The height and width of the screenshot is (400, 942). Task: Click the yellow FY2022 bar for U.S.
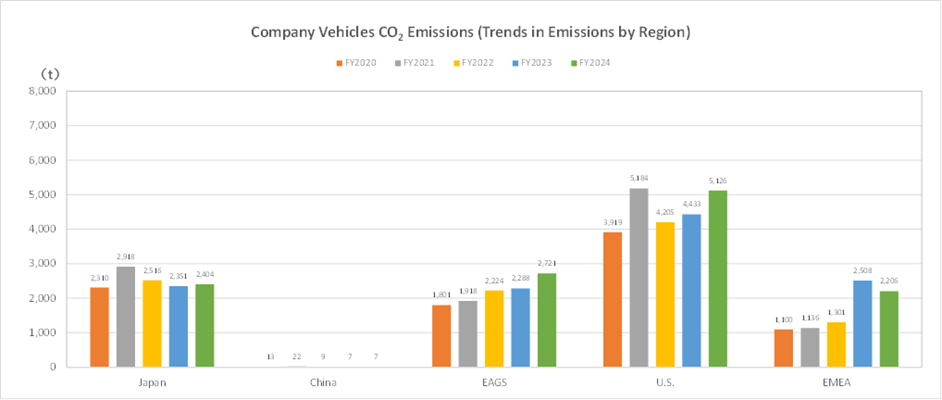point(665,294)
